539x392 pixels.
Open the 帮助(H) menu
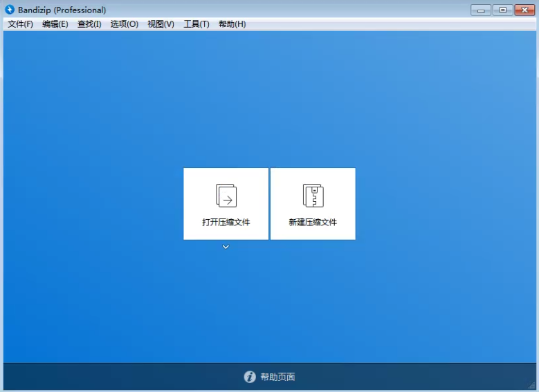[x=232, y=24]
